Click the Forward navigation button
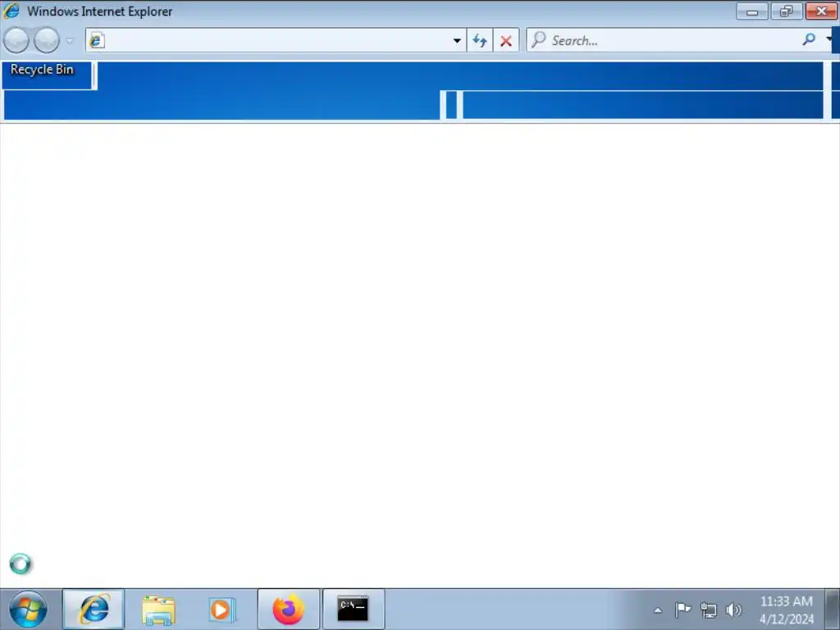Viewport: 840px width, 630px height. click(x=47, y=41)
